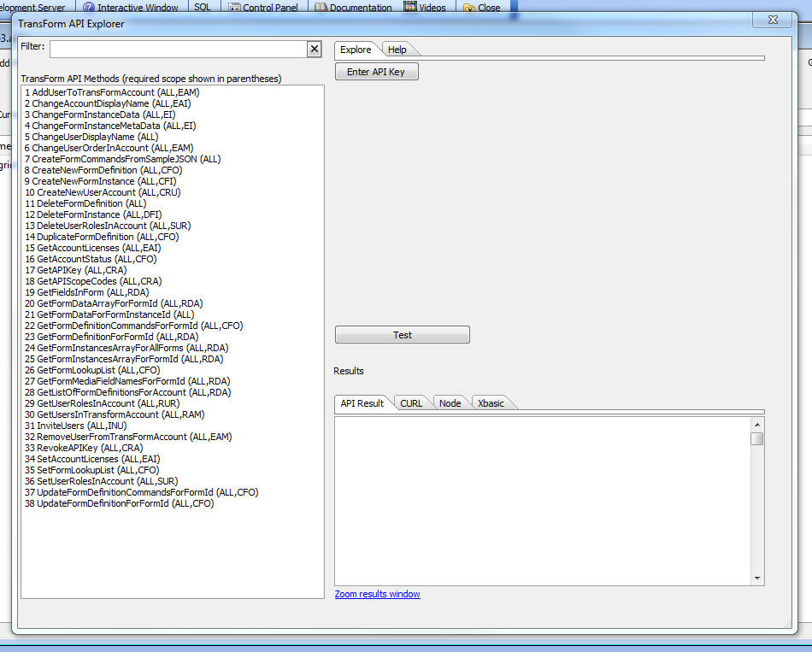Select AddUserToTransFormAccount method
Screen dimensions: 812x652
pyautogui.click(x=112, y=92)
